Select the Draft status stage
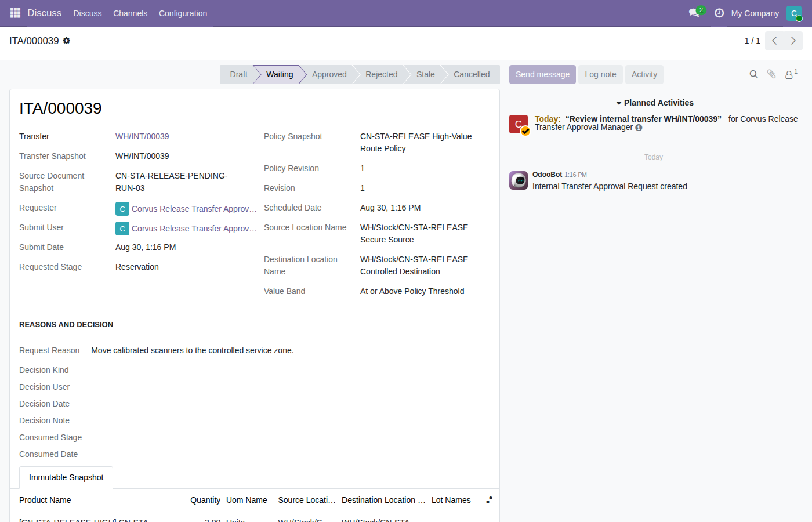Viewport: 812px width, 522px height. point(238,74)
